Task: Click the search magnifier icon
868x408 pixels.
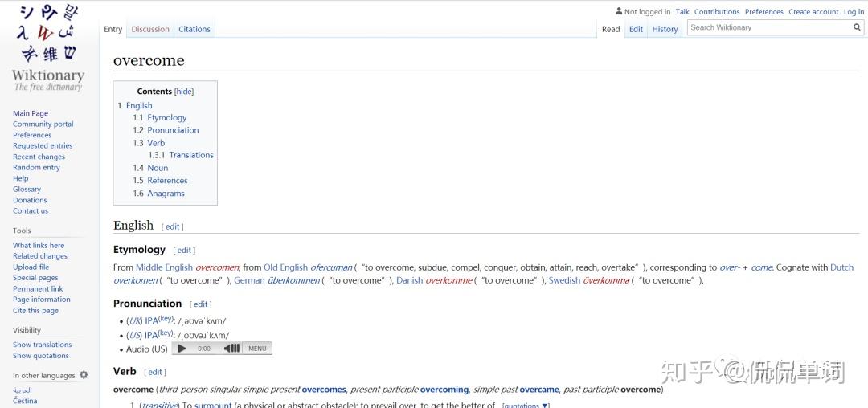Action: coord(857,27)
